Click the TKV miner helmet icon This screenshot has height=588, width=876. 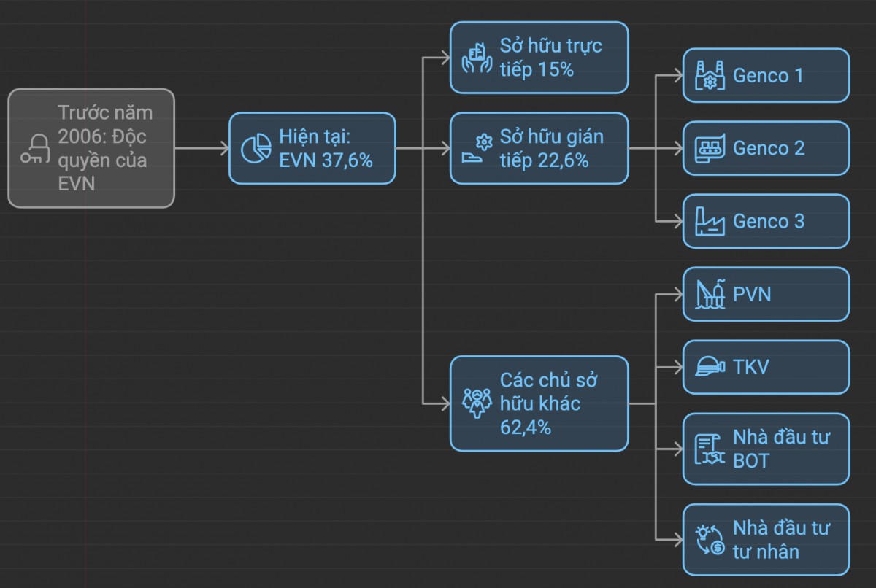(709, 366)
